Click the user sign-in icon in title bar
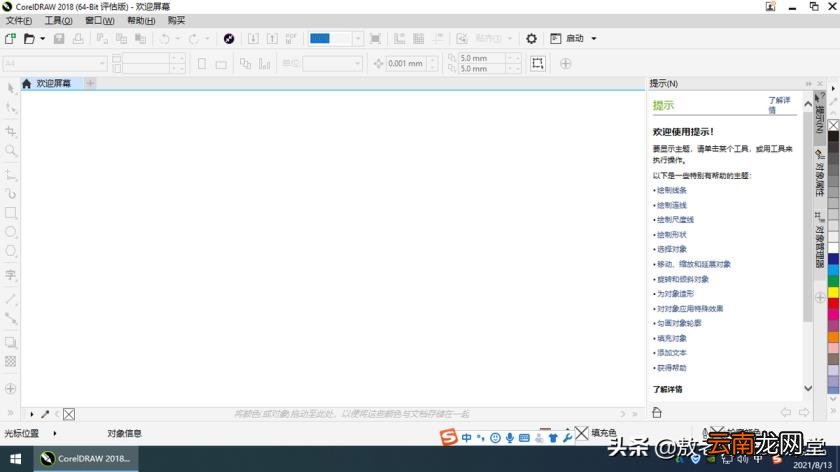The width and height of the screenshot is (840, 472). click(770, 6)
